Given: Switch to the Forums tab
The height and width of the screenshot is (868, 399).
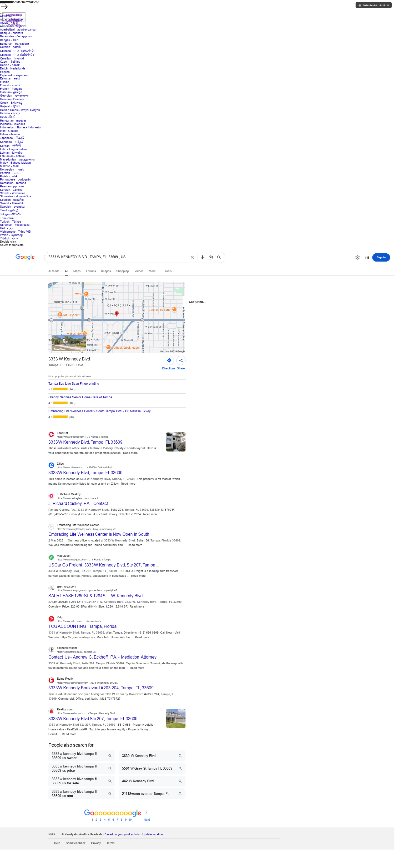Looking at the screenshot, I should (x=91, y=271).
